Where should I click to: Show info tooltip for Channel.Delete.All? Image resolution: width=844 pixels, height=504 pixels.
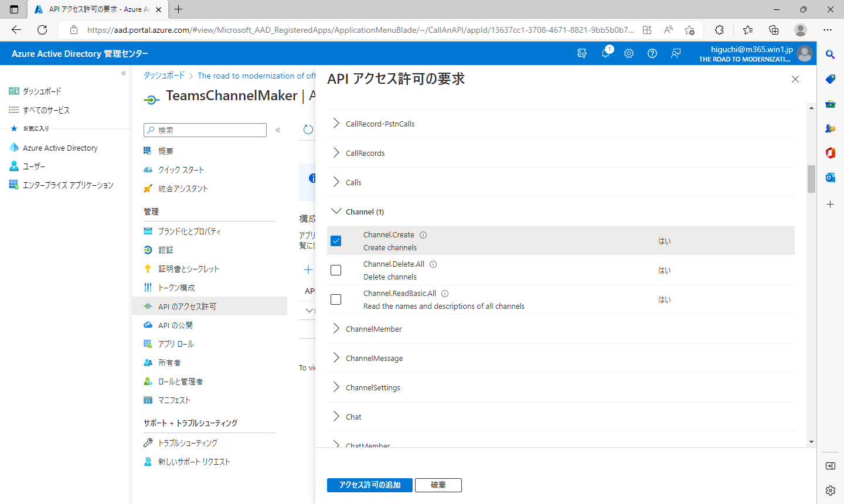[x=433, y=264]
